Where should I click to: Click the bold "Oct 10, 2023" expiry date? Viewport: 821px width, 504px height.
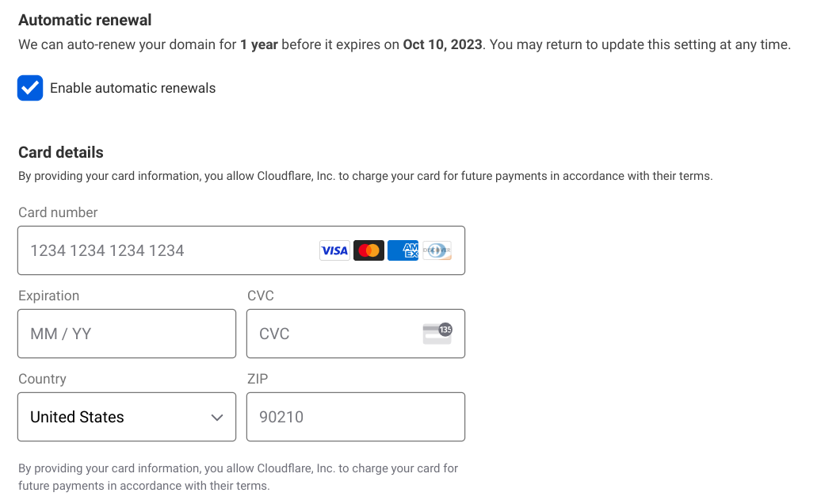tap(442, 44)
